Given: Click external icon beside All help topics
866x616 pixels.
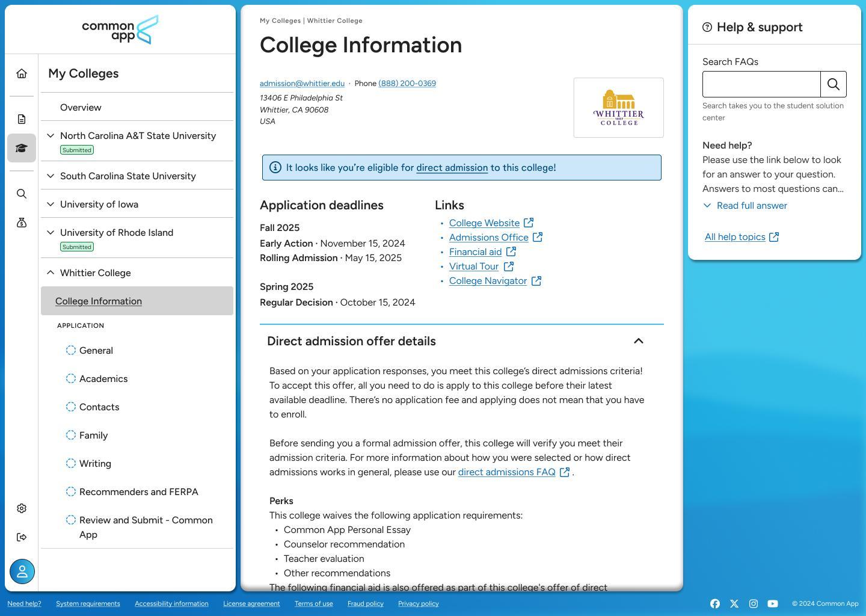Looking at the screenshot, I should point(774,237).
